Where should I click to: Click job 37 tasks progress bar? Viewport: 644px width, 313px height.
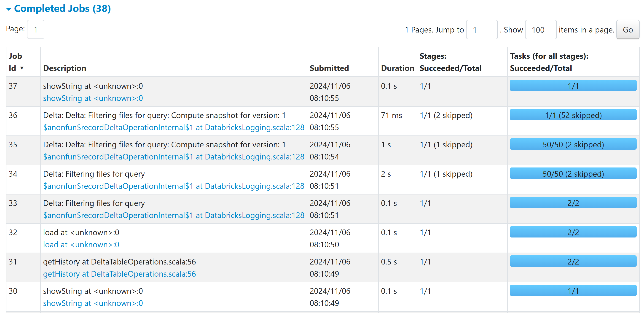tap(573, 86)
